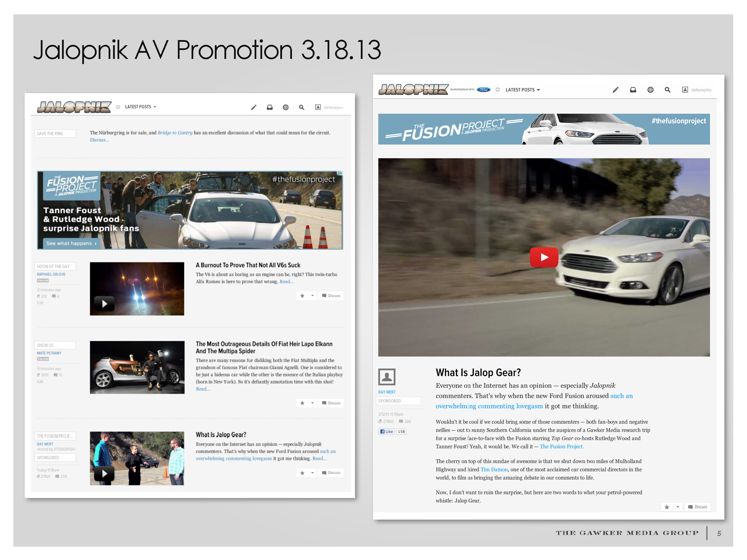Open the inbox tray icon in right window
The image size is (747, 560).
[633, 90]
